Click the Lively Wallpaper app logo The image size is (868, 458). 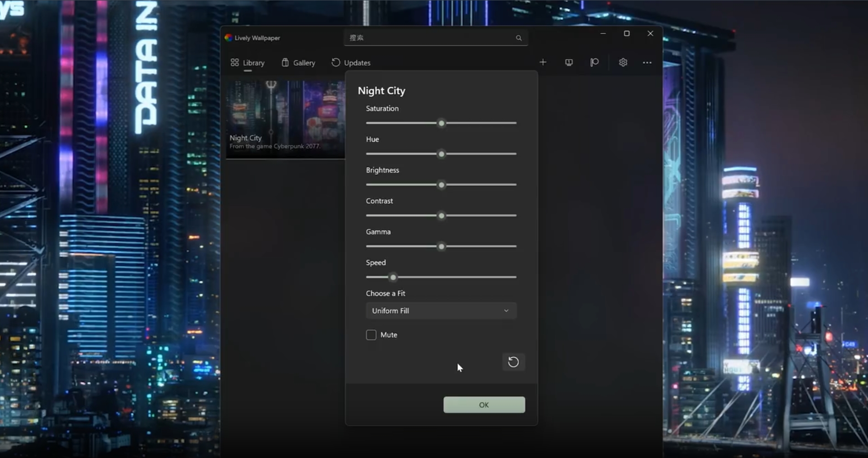(229, 37)
